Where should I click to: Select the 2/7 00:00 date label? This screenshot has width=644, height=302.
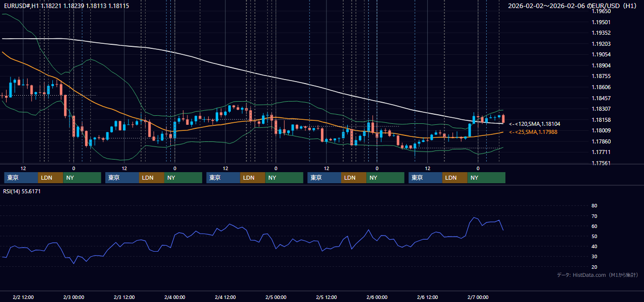click(478, 297)
